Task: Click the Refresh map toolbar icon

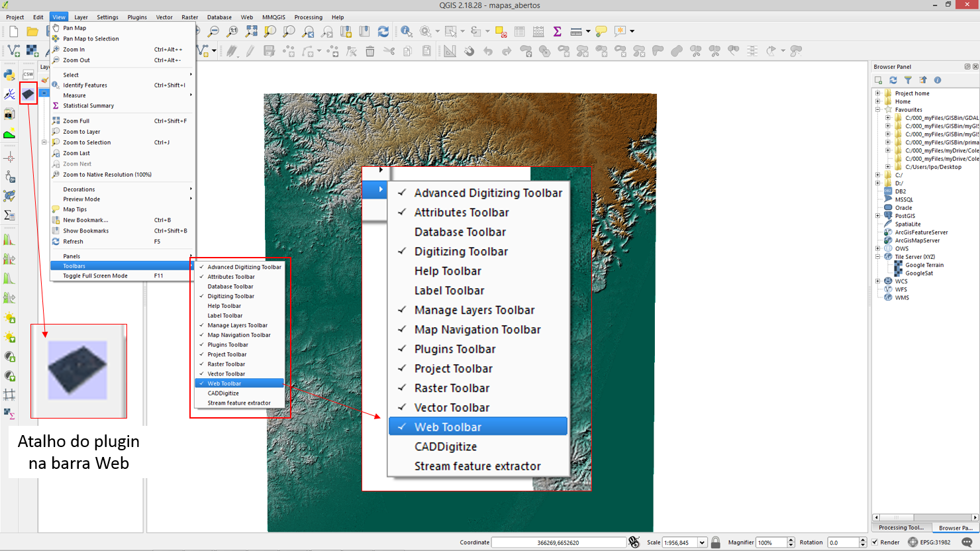Action: (383, 31)
